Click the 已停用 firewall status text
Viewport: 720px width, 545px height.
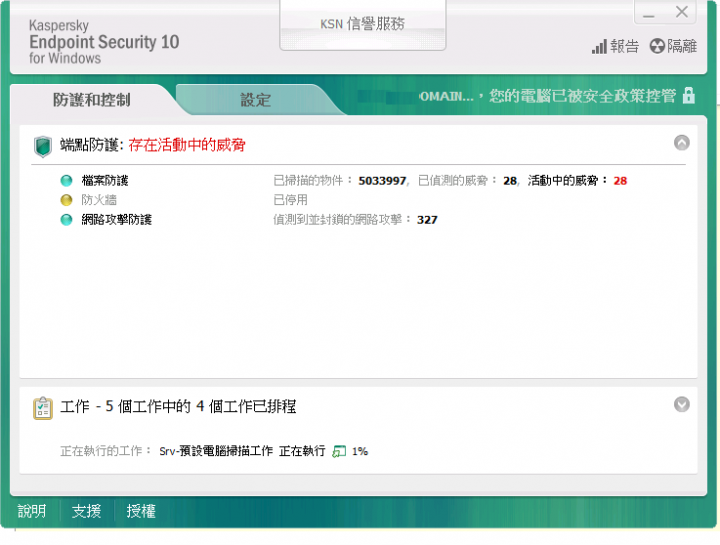(290, 200)
